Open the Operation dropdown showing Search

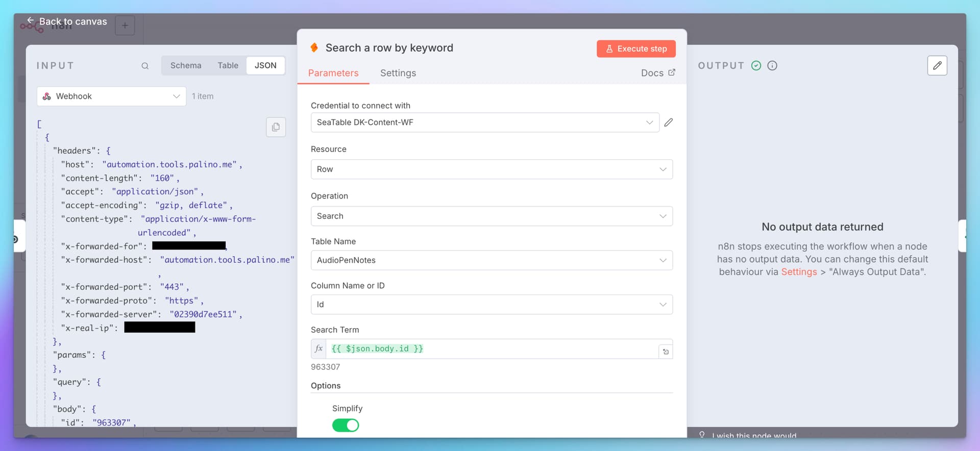(491, 216)
